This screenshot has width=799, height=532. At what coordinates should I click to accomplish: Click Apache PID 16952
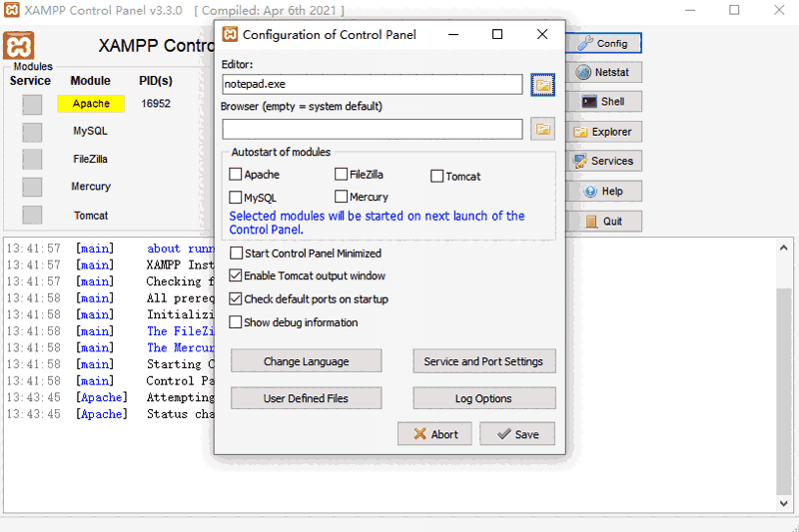[x=156, y=104]
